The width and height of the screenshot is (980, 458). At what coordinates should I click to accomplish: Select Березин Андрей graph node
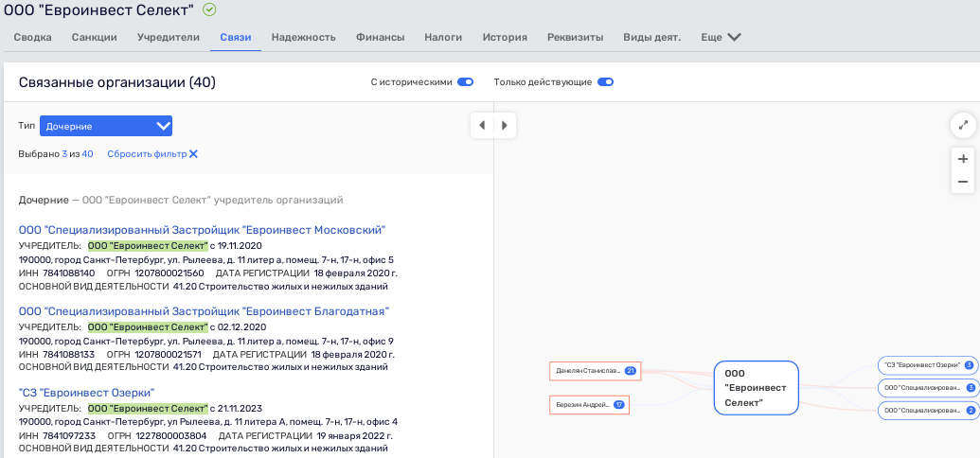[x=589, y=405]
